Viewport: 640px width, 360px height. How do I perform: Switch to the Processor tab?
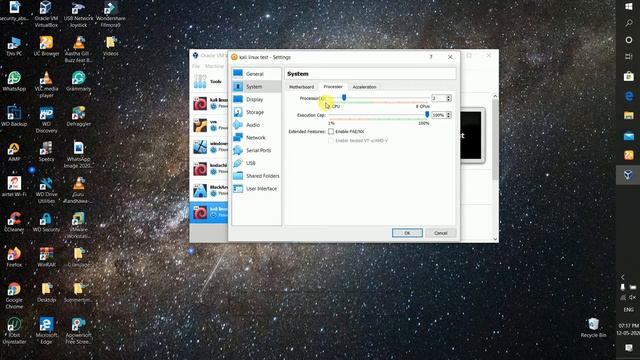[x=333, y=87]
